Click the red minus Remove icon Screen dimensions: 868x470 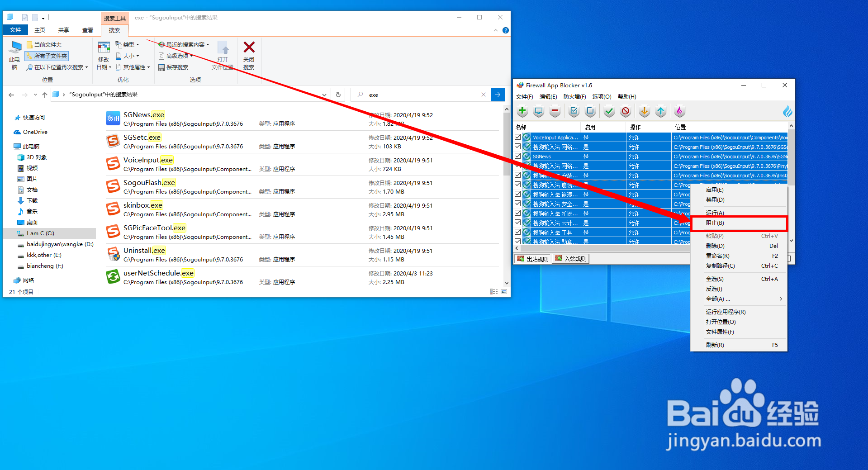555,111
